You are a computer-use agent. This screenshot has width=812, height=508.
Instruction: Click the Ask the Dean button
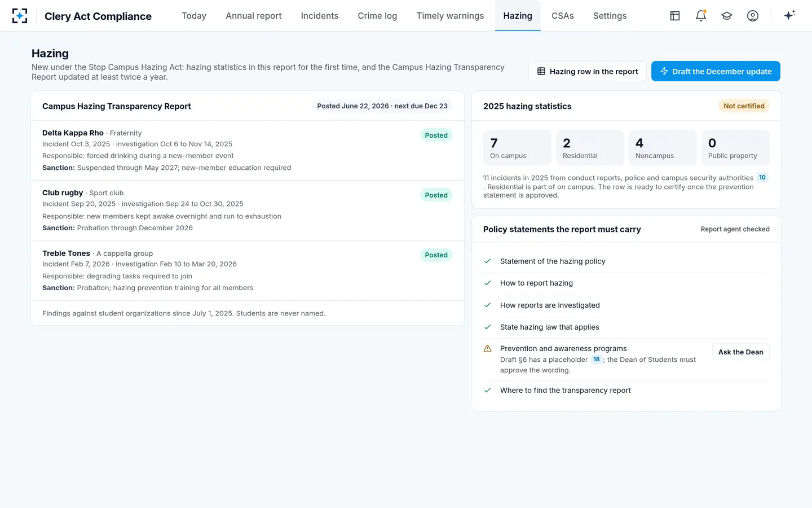[x=741, y=352]
